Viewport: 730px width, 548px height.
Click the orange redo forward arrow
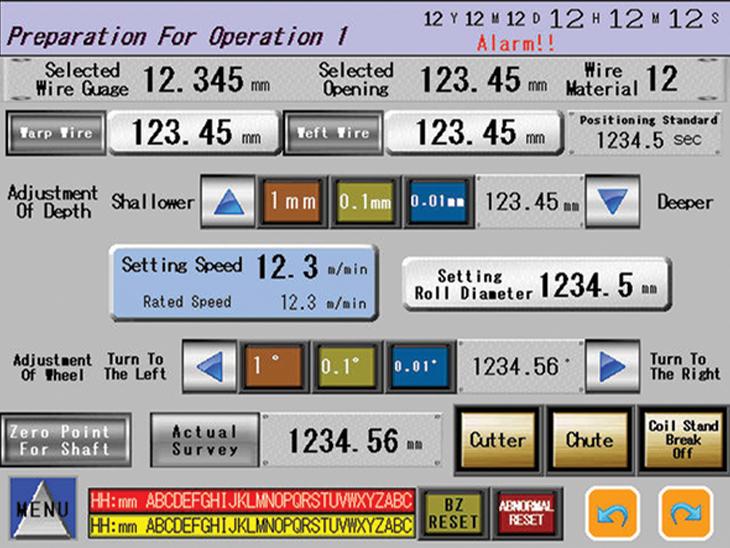[686, 513]
